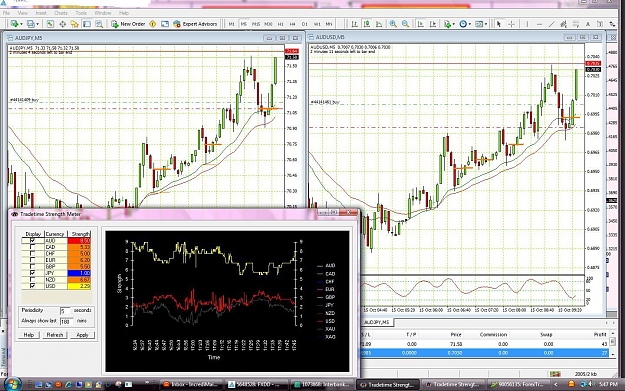Enable chart auto scroll
This screenshot has width=625, height=391.
click(421, 24)
